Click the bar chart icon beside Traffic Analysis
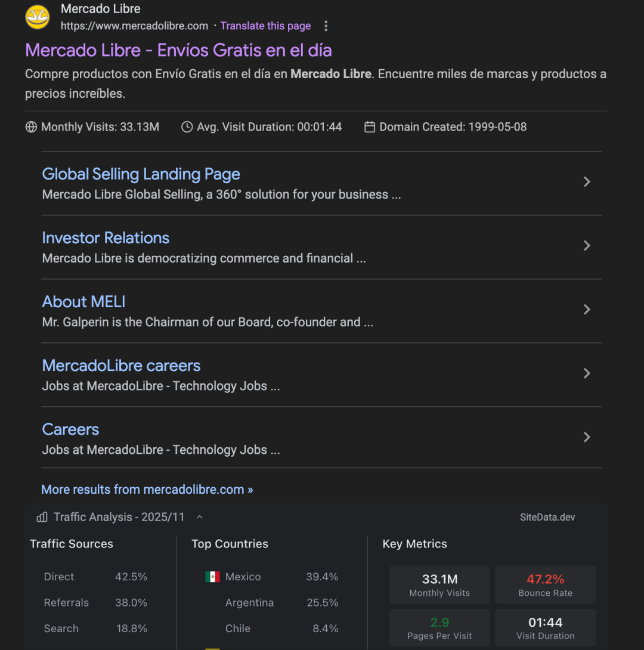The height and width of the screenshot is (650, 644). coord(42,517)
